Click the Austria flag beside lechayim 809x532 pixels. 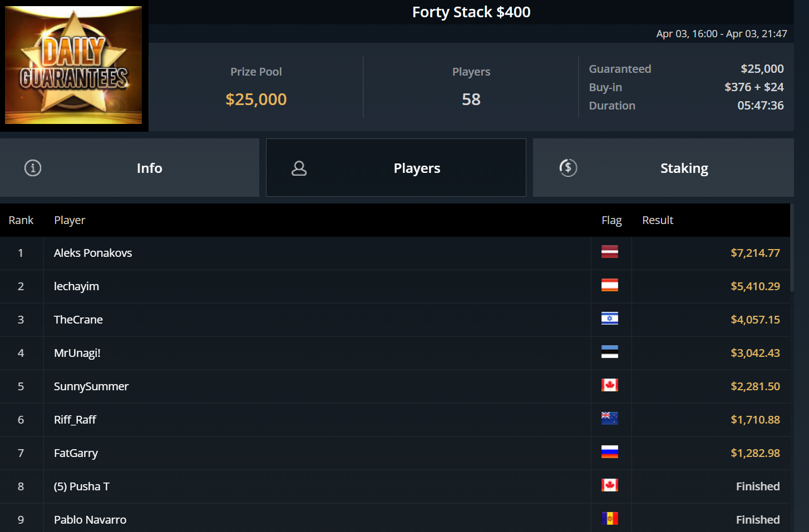(610, 285)
